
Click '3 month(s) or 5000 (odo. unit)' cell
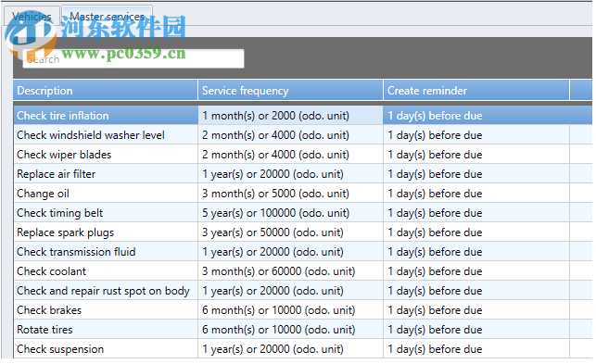click(x=290, y=193)
